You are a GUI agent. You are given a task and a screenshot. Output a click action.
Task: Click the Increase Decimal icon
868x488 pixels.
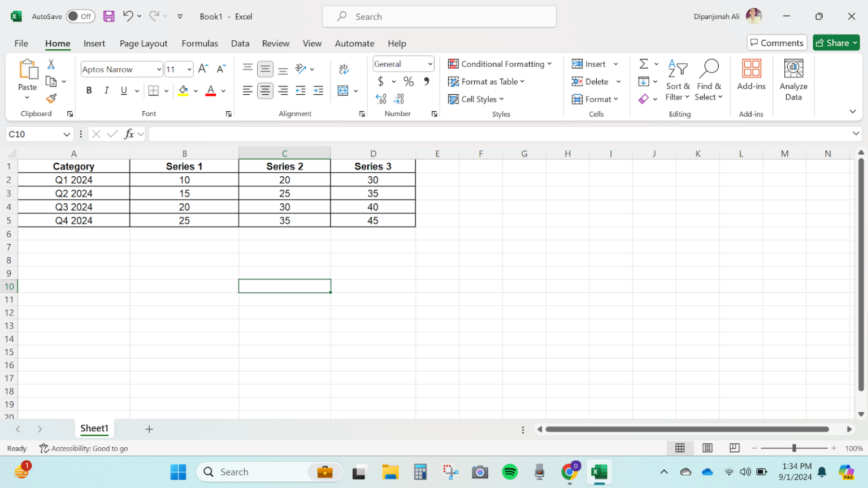coord(381,98)
